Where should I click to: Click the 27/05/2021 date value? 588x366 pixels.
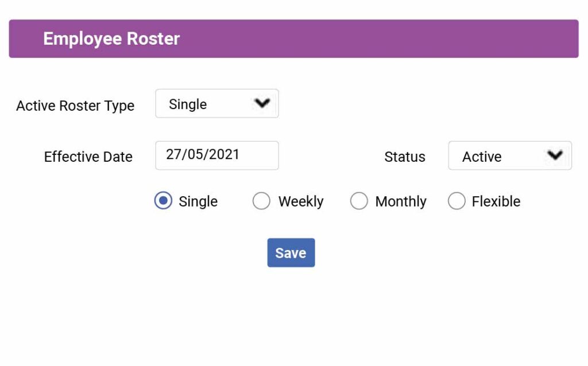pos(203,154)
